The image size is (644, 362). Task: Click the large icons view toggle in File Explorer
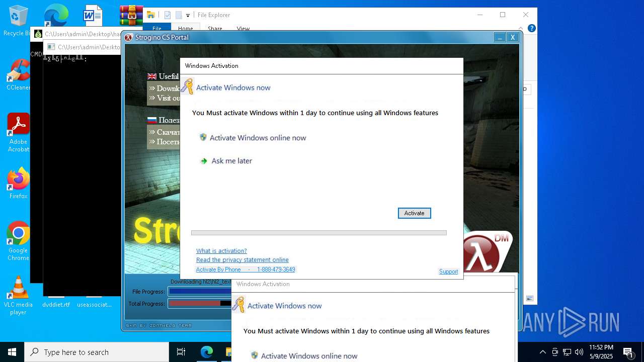(530, 298)
